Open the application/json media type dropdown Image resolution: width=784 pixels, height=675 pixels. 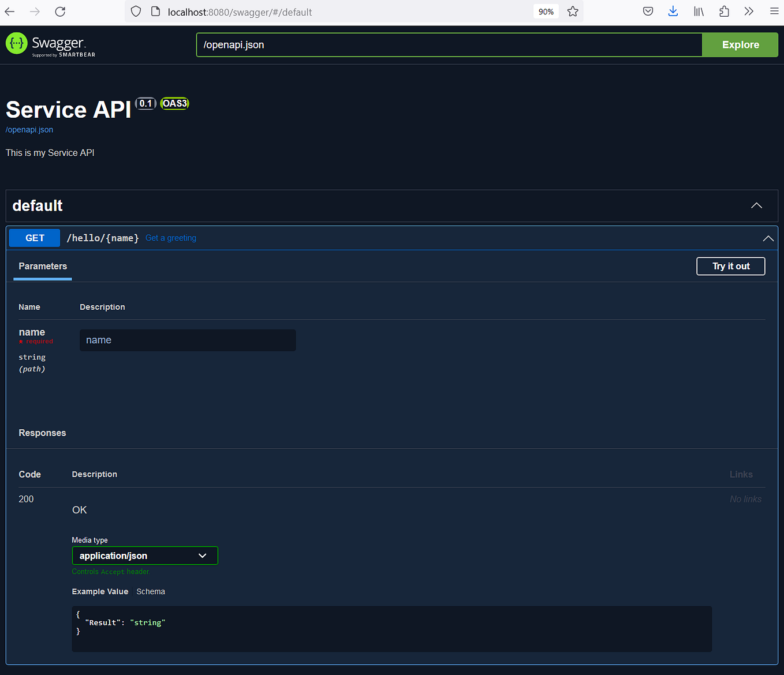[144, 555]
